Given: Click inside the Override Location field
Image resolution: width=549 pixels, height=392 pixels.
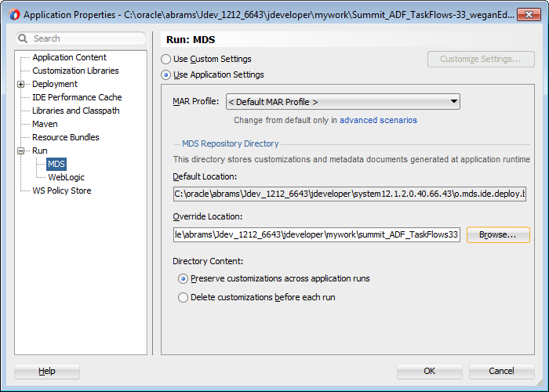Looking at the screenshot, I should (x=317, y=234).
